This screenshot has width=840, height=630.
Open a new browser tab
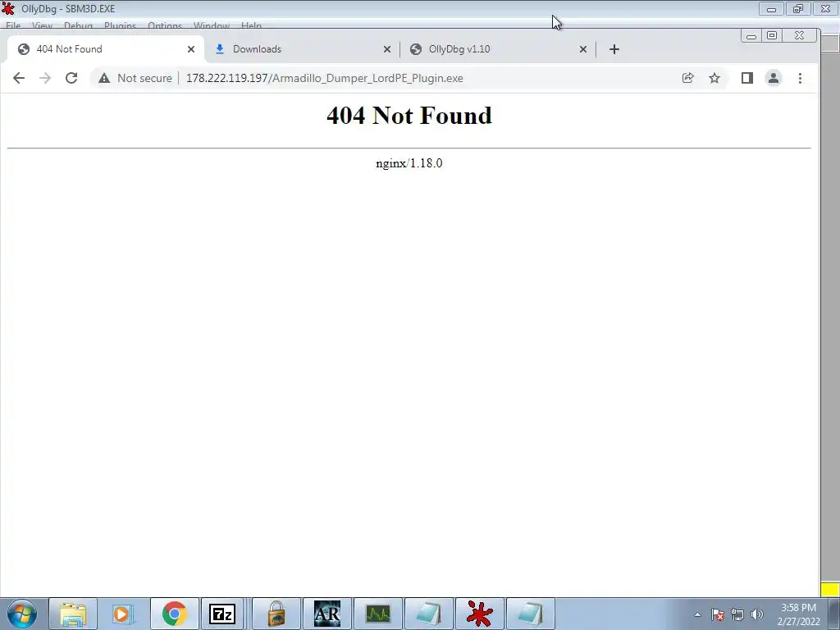click(x=614, y=49)
